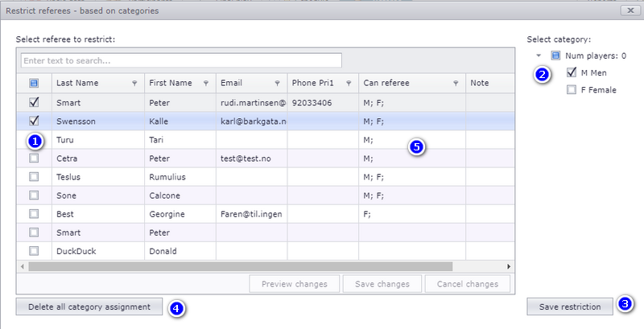
Task: Click the M; Can referee cell for Cetra
Action: coord(412,158)
